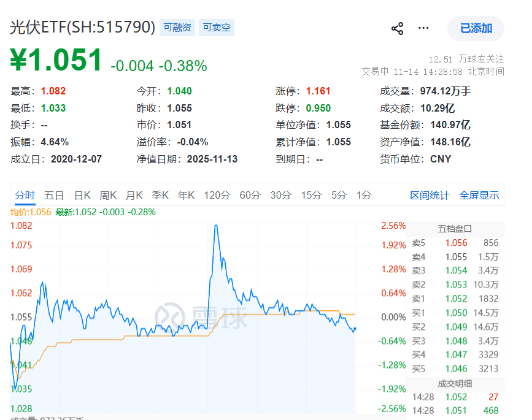Click 全屏显示 link
532x420 pixels.
pos(479,196)
